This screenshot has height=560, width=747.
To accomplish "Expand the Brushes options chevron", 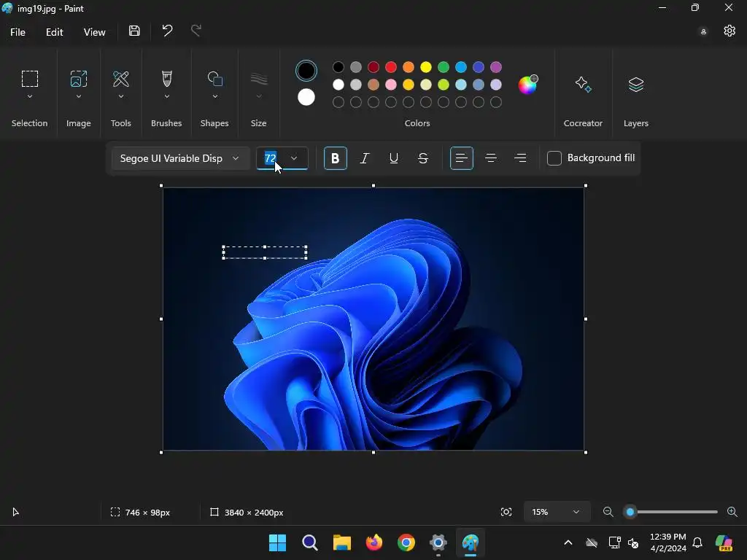I will (x=167, y=97).
